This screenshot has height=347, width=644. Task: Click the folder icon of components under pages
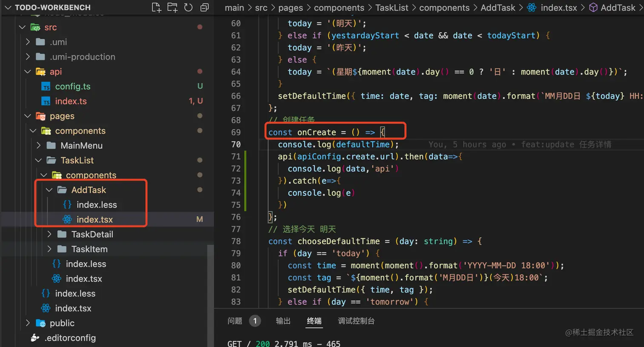click(x=46, y=131)
